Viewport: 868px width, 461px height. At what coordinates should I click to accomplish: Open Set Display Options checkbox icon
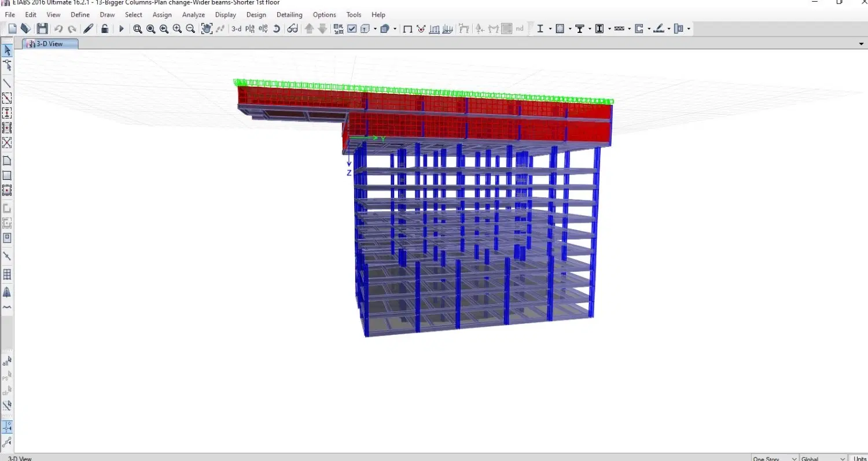pyautogui.click(x=352, y=29)
